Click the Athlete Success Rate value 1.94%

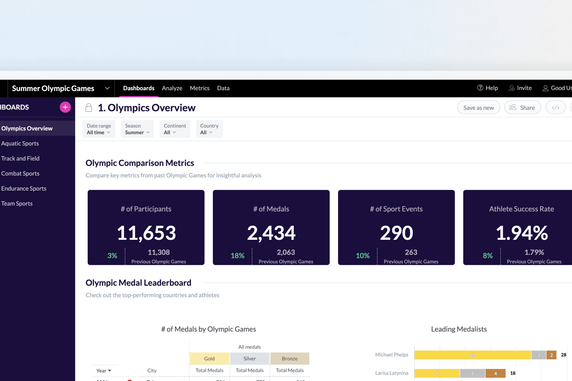(x=522, y=233)
